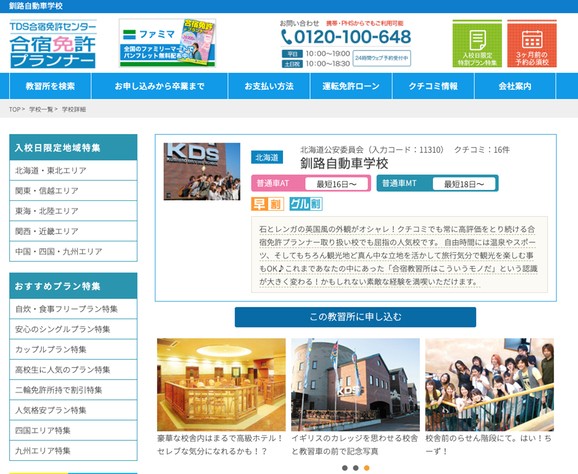The width and height of the screenshot is (578, 474).
Task: Select the orange third carousel dot
Action: 366,468
